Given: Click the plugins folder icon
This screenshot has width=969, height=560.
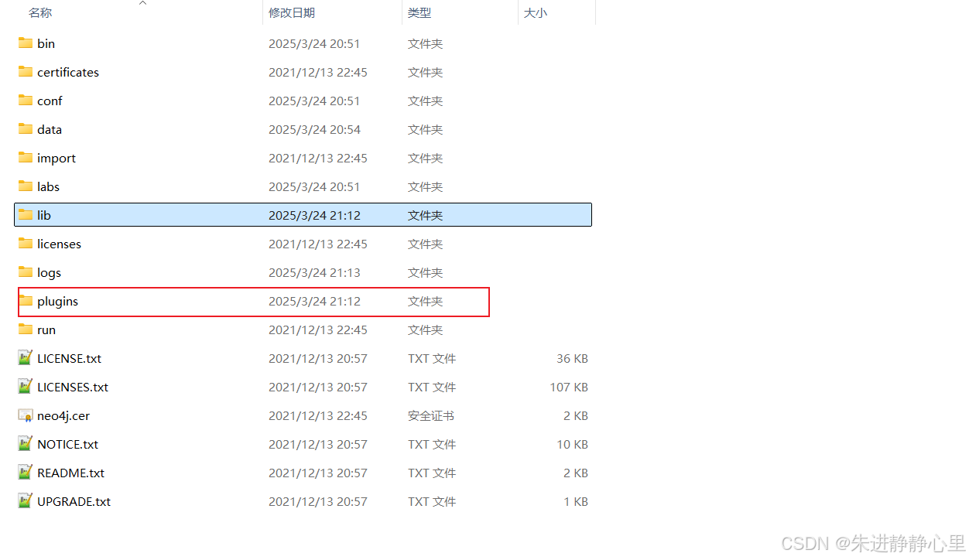Looking at the screenshot, I should point(24,301).
